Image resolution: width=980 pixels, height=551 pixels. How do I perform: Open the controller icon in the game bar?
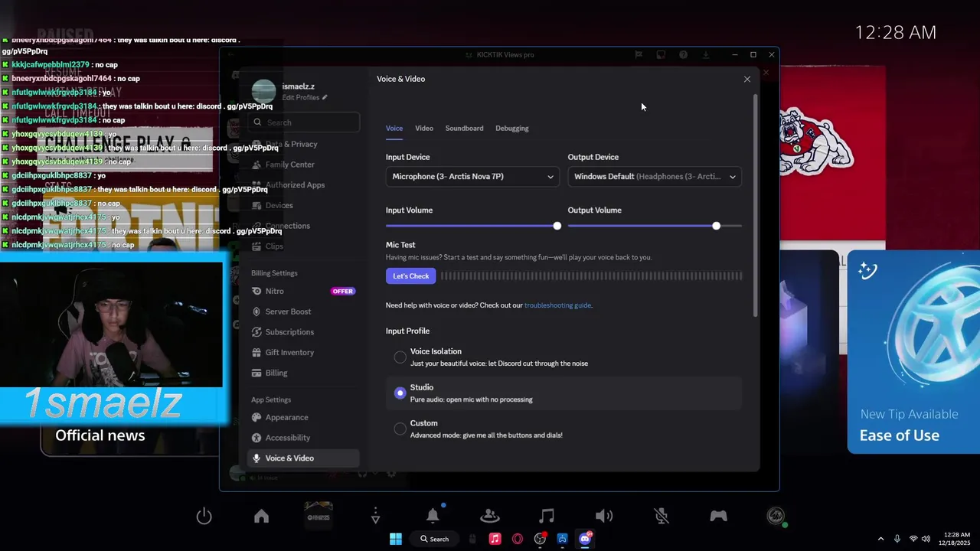[x=718, y=517]
